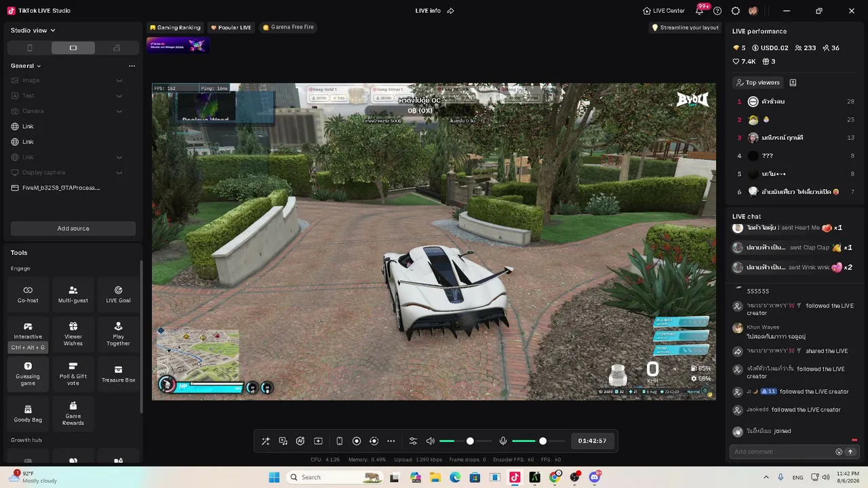The image size is (868, 488).
Task: Click the Add comment input field
Action: tap(783, 452)
